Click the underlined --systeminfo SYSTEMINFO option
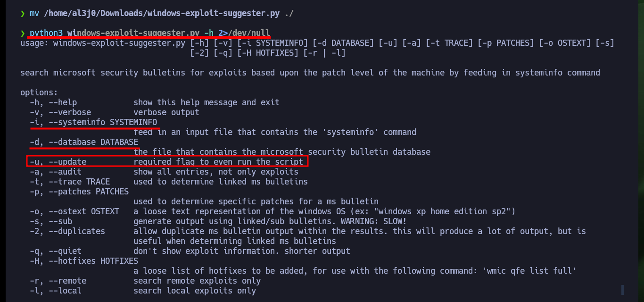The width and height of the screenshot is (644, 302). coord(93,122)
